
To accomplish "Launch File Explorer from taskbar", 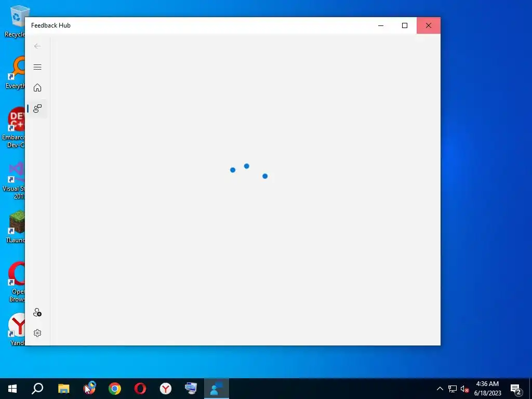I will [x=63, y=389].
